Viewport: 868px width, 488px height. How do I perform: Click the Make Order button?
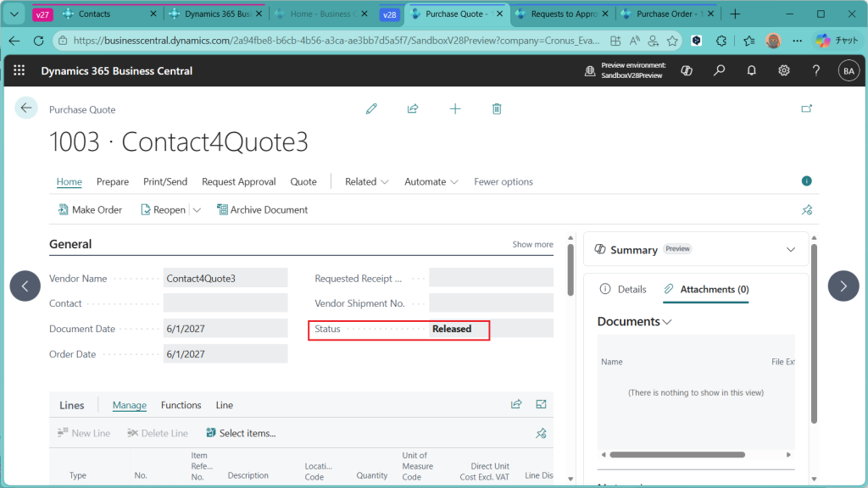[x=90, y=209]
